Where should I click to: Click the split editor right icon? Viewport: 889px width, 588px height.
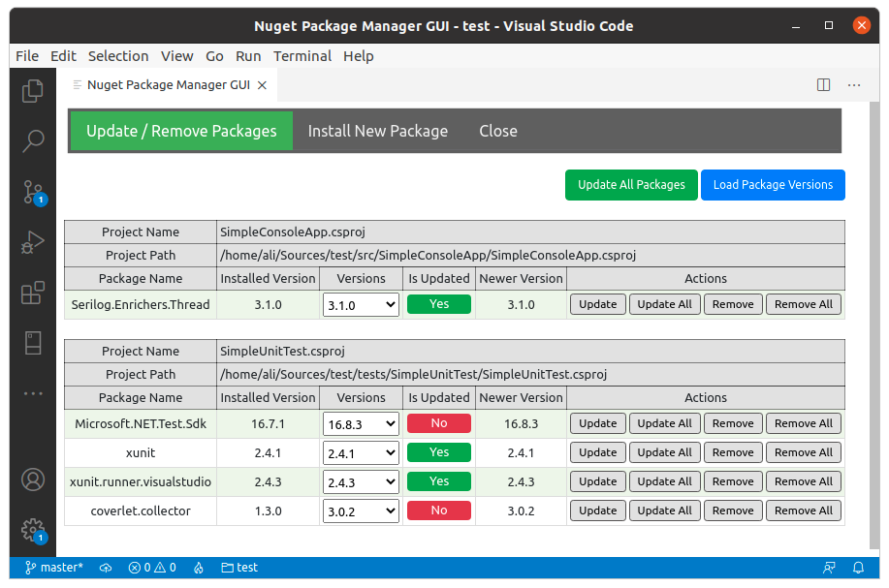[x=823, y=85]
